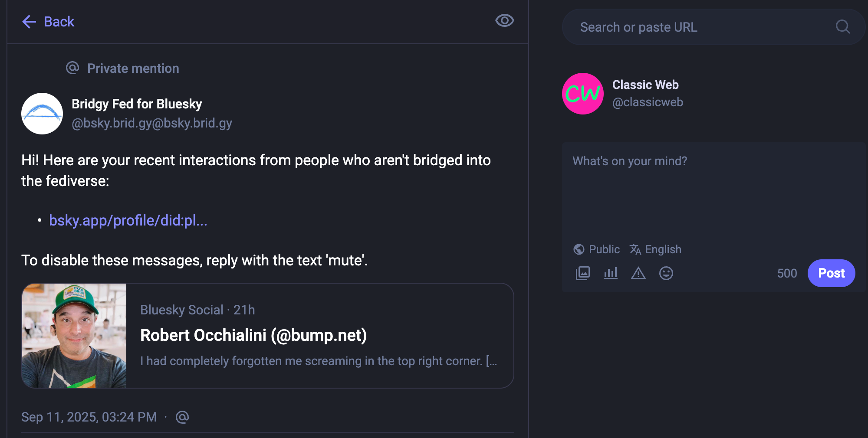The image size is (868, 438).
Task: Click the Sep 11, 2025 timestamp
Action: tap(89, 417)
